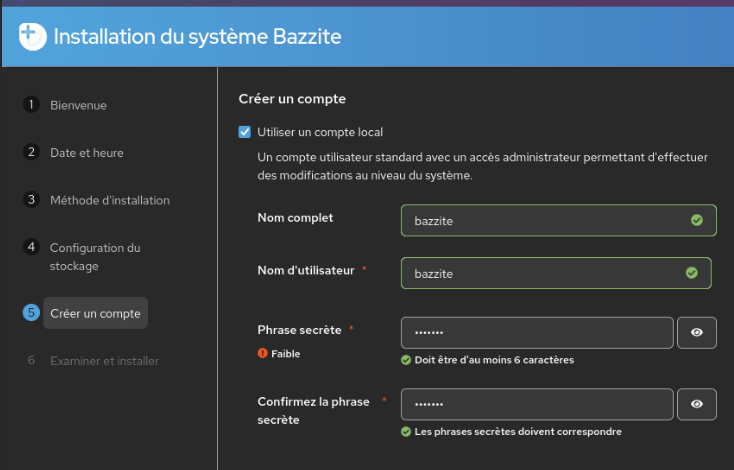The height and width of the screenshot is (470, 734).
Task: Click the Nom complet input field
Action: click(540, 220)
